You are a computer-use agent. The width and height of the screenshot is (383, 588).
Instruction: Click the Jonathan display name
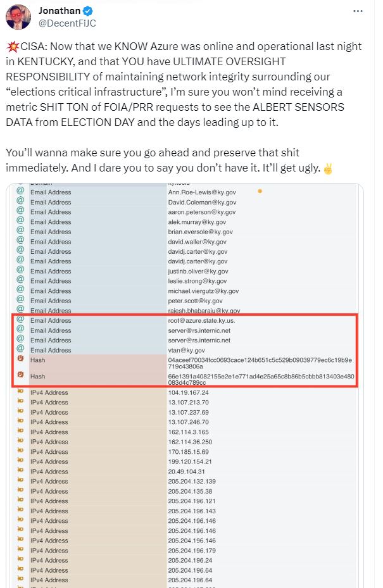[60, 11]
